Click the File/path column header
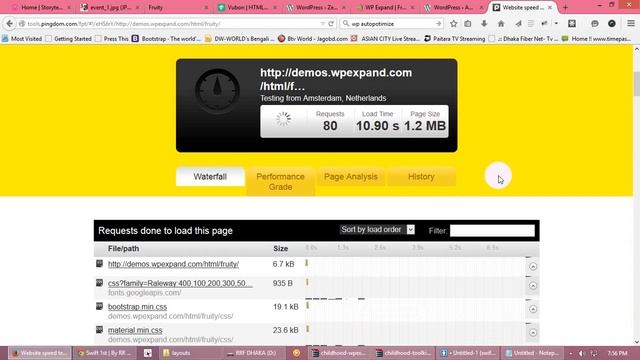 click(123, 248)
